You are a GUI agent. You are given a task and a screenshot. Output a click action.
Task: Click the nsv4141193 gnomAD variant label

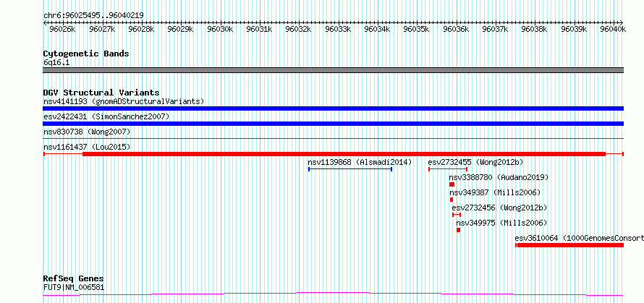coord(124,101)
